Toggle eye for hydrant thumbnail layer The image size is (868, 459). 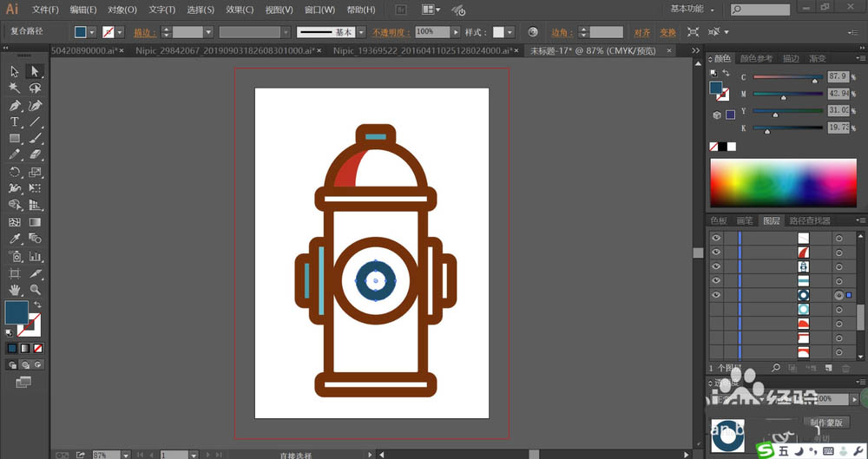click(716, 267)
